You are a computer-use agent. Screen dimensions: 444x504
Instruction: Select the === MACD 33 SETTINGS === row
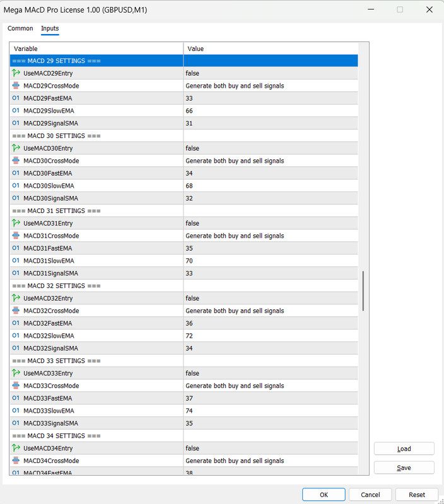[x=184, y=360]
